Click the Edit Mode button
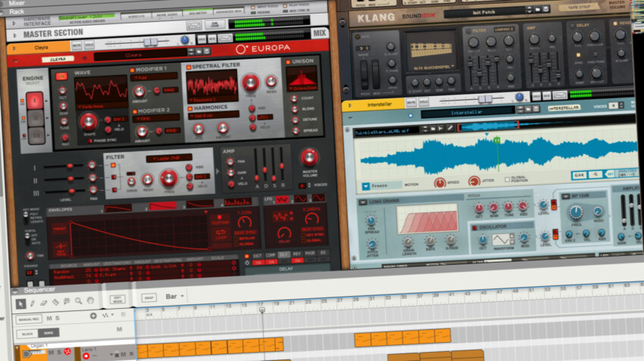 pos(117,300)
